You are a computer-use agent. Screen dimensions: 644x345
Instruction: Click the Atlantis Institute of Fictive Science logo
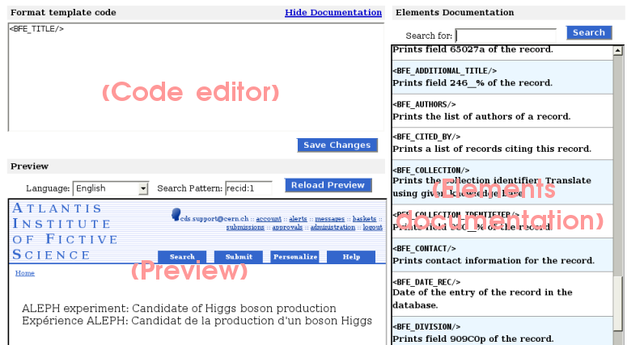coord(65,232)
